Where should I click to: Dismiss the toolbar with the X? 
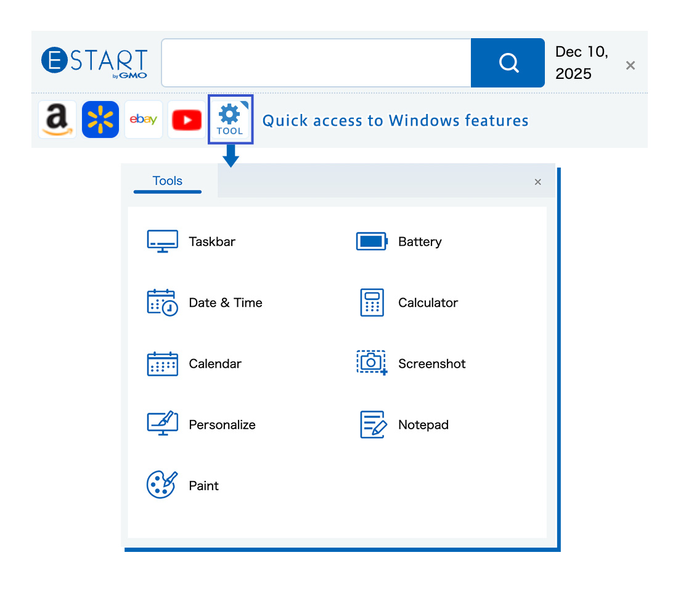coord(630,65)
